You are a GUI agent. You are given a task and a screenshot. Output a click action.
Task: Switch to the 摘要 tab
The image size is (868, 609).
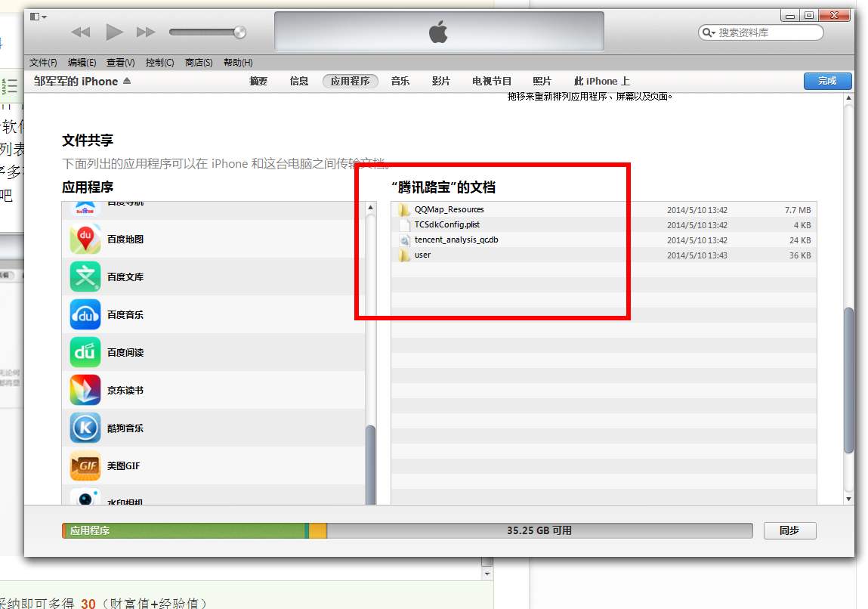(258, 82)
